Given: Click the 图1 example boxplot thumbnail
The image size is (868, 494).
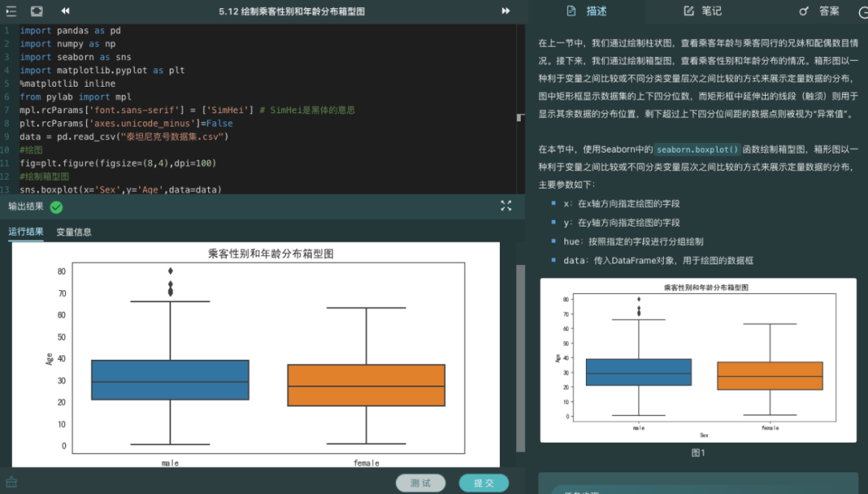Looking at the screenshot, I should click(698, 360).
